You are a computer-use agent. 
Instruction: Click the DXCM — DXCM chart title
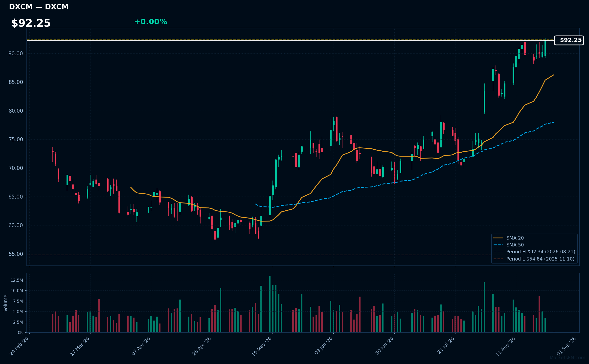click(x=39, y=7)
